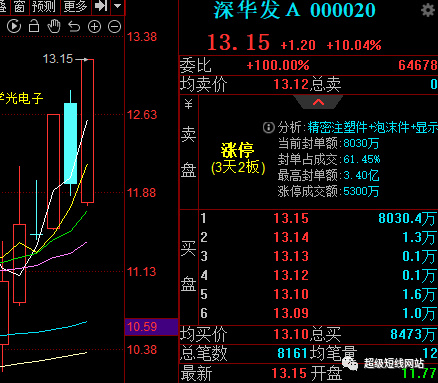The width and height of the screenshot is (438, 383).
Task: Toggle the unlock padlock icon
Action: coord(34,26)
